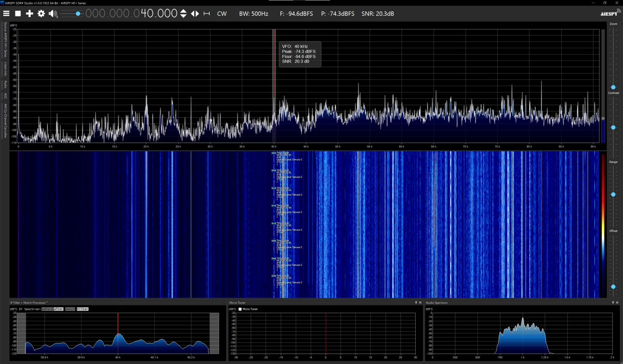This screenshot has width=623, height=364.
Task: Open the hamburger main menu
Action: [6, 14]
